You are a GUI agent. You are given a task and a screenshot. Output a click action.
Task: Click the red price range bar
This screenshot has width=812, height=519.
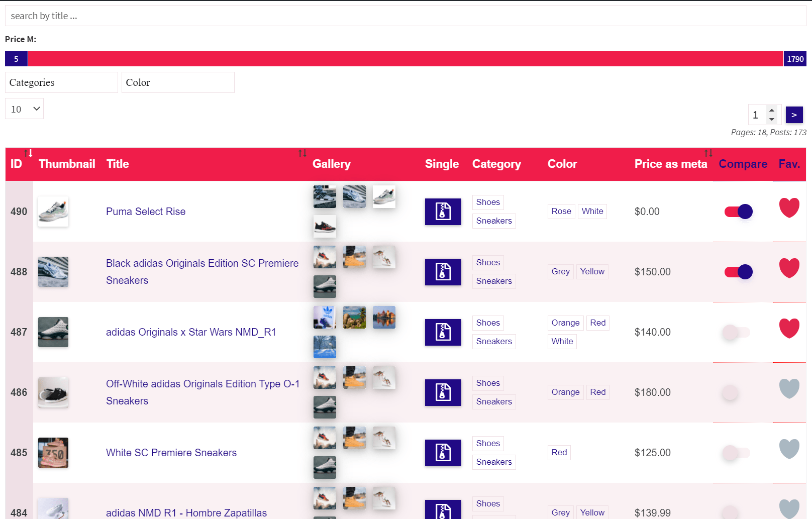[405, 59]
